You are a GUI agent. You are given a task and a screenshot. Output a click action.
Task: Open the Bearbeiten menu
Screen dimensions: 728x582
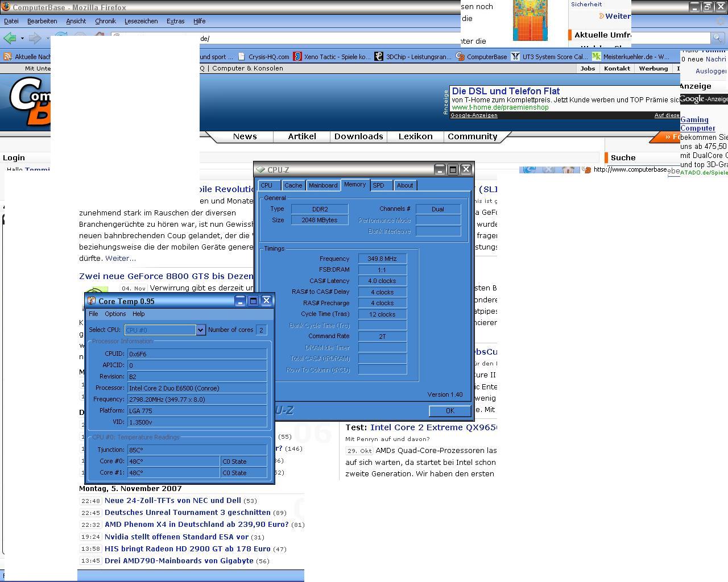42,21
